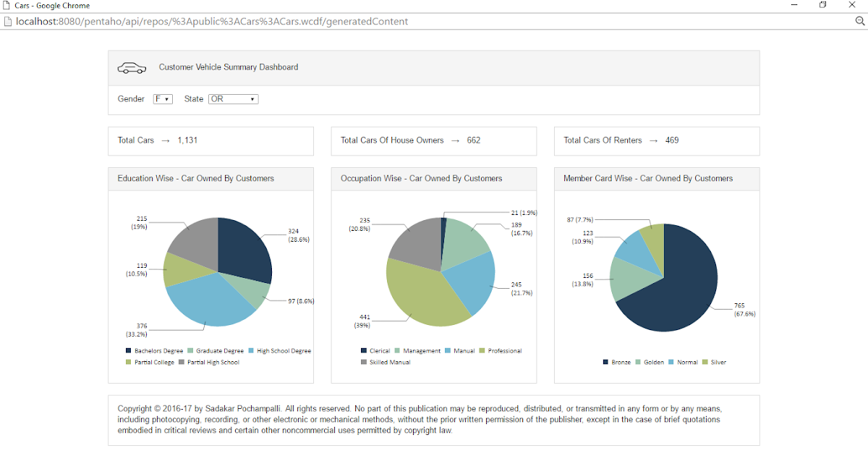Image resolution: width=868 pixels, height=456 pixels.
Task: Toggle Partial College in the education legend
Action: (127, 362)
